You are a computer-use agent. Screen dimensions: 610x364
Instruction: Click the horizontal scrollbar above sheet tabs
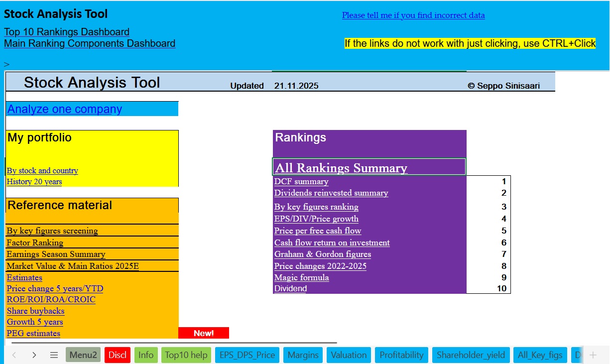(x=174, y=343)
